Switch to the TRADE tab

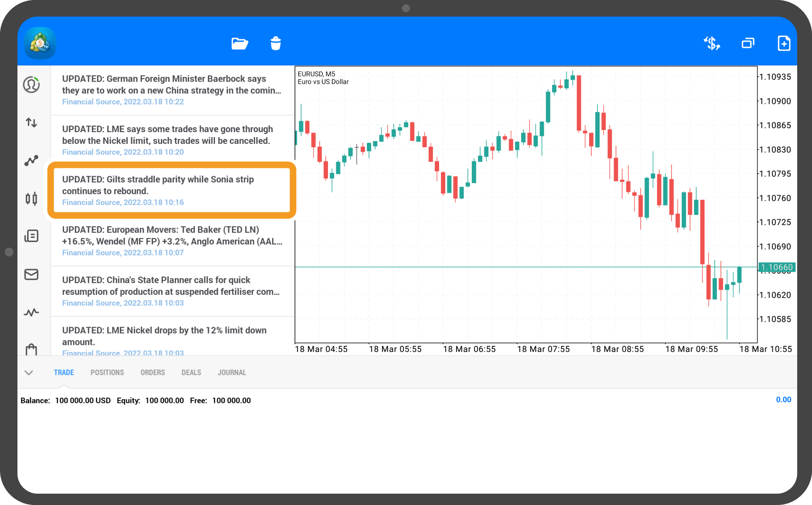point(64,372)
